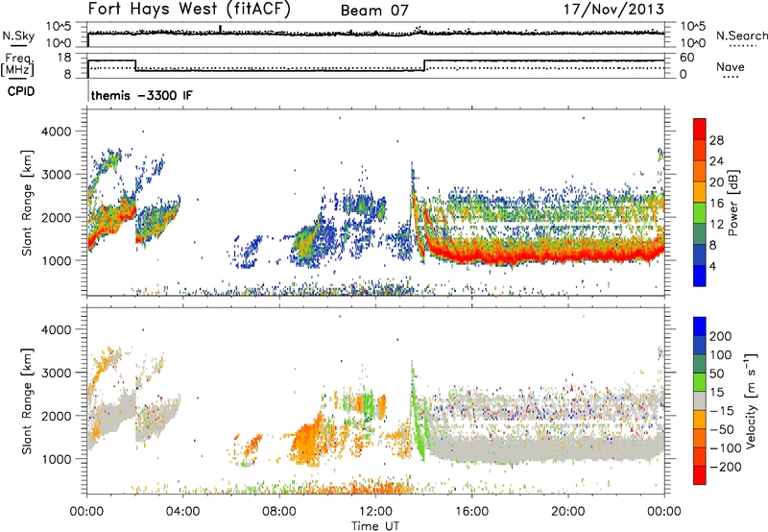768x532 pixels.
Task: Click the 'themis -3300 IF' text
Action: pyautogui.click(x=141, y=95)
